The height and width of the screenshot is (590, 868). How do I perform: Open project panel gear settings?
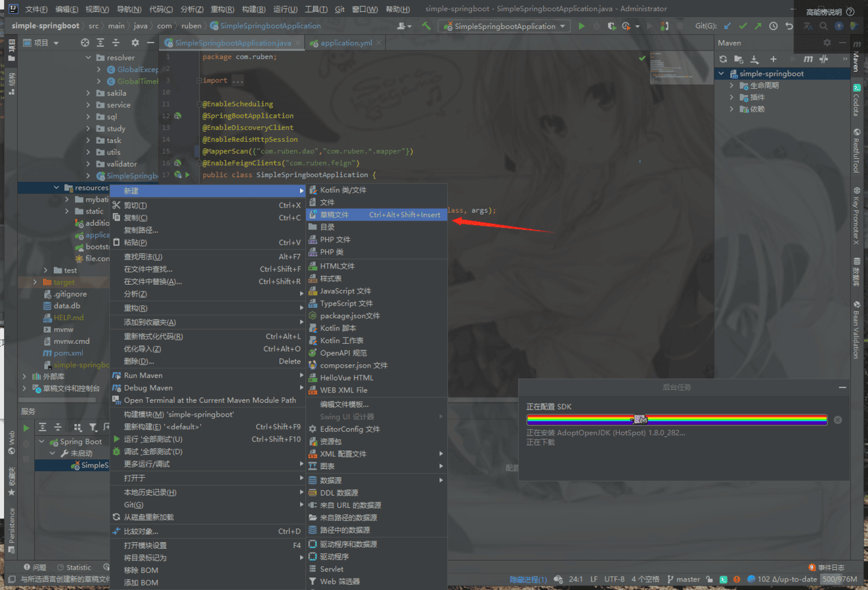[x=135, y=43]
